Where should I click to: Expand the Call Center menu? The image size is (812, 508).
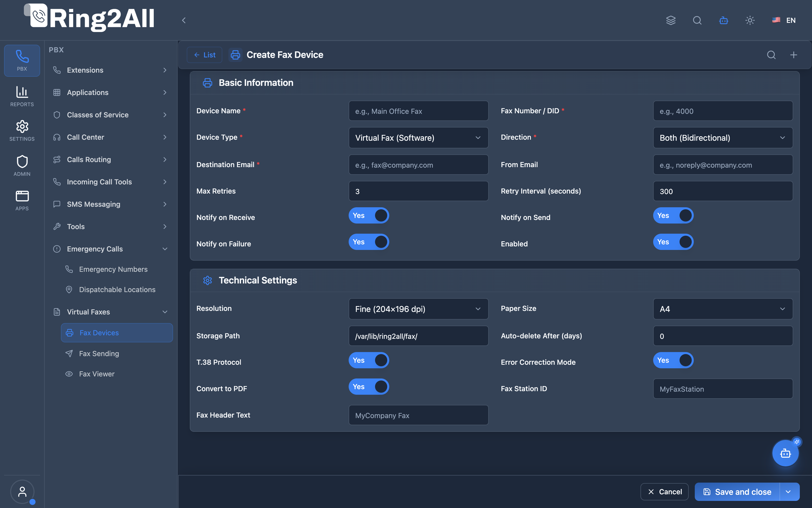[110, 137]
